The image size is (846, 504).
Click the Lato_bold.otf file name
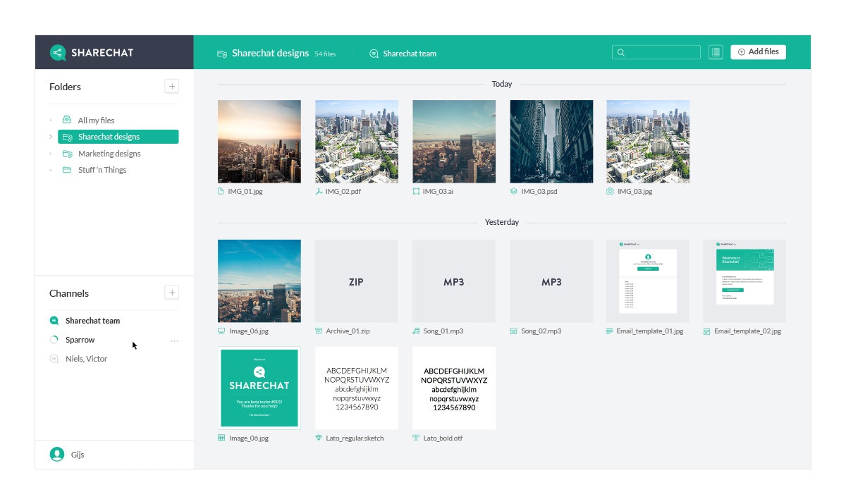click(x=444, y=438)
